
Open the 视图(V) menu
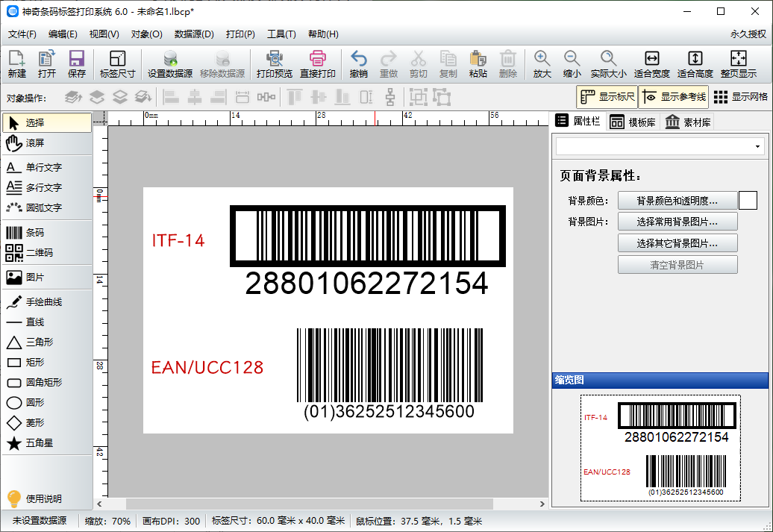coord(104,34)
